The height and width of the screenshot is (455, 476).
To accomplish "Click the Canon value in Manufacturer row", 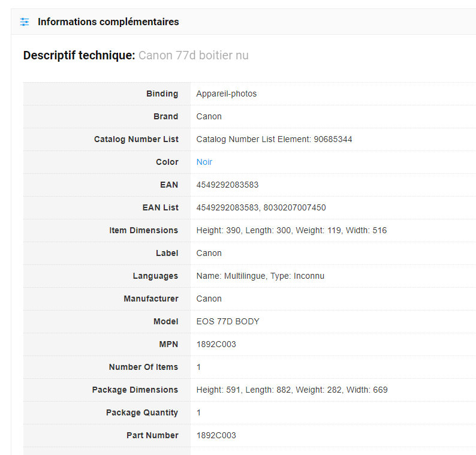I will 209,299.
